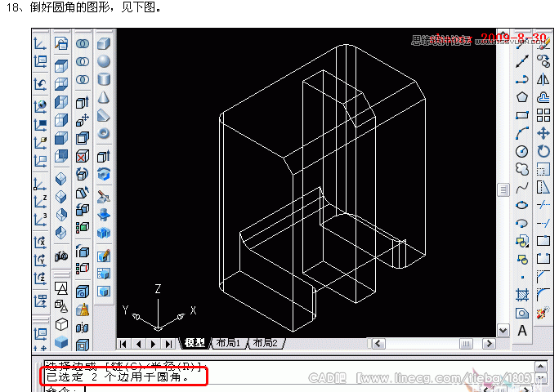559x392 pixels.
Task: Select the Circle draw tool
Action: pyautogui.click(x=522, y=151)
